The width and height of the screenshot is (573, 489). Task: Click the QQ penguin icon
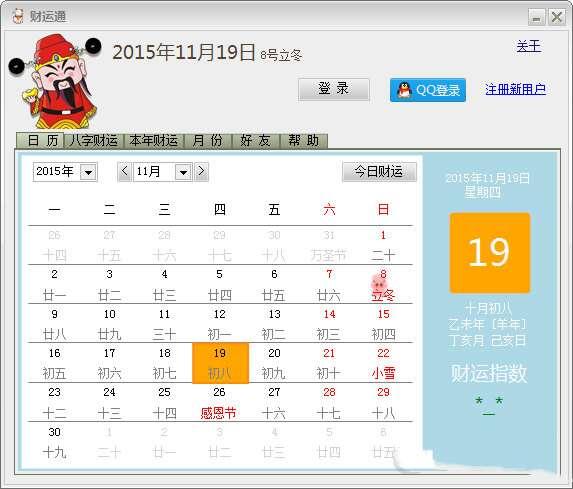pos(403,90)
